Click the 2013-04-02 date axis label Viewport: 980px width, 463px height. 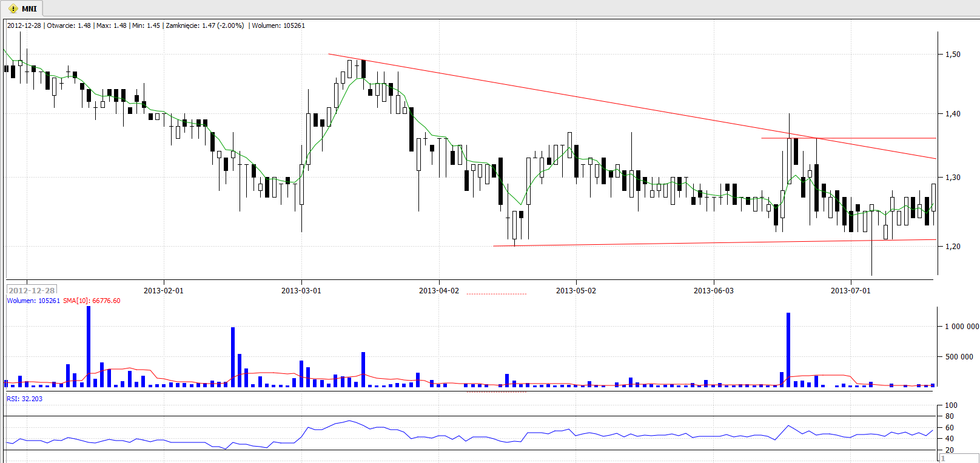tap(438, 291)
